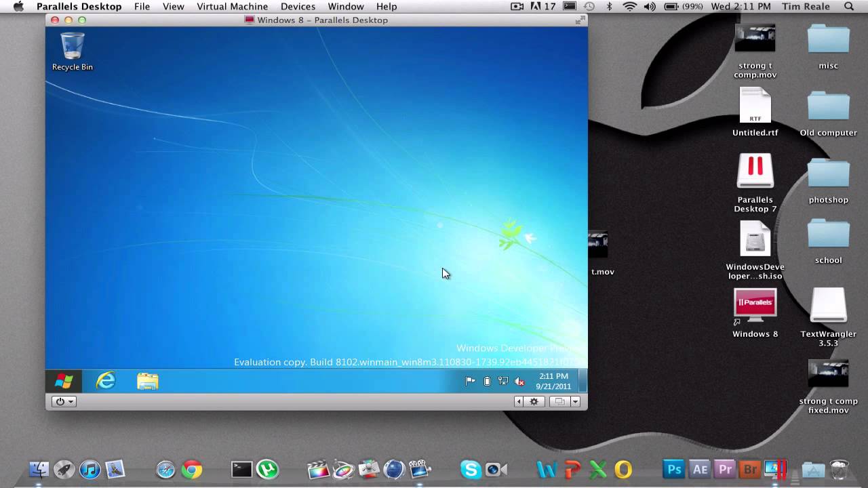The image size is (868, 488).
Task: Open Microsoft PowerPoint from the Dock
Action: 572,469
